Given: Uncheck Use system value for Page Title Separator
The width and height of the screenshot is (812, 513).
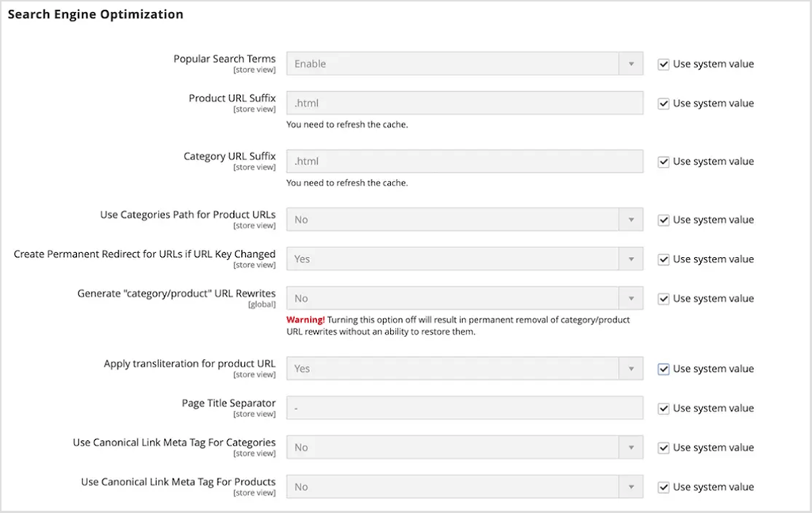Looking at the screenshot, I should pos(664,408).
